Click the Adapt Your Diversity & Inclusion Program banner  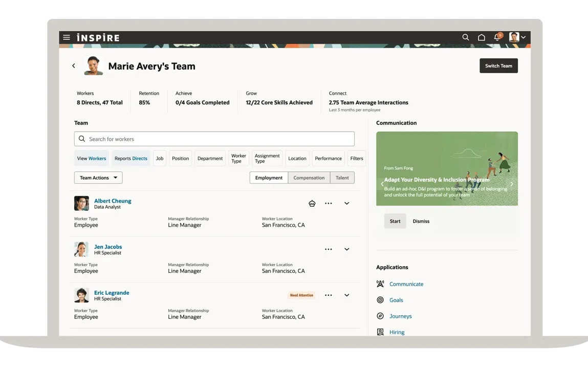pos(447,168)
